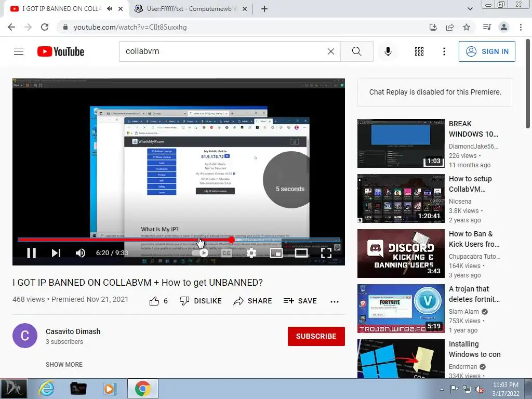
Task: Mute the video player volume
Action: (x=81, y=253)
